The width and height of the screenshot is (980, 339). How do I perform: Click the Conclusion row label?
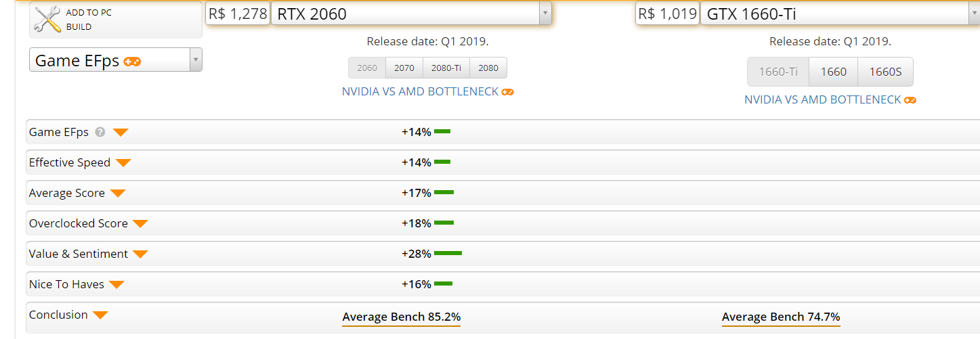tap(58, 315)
